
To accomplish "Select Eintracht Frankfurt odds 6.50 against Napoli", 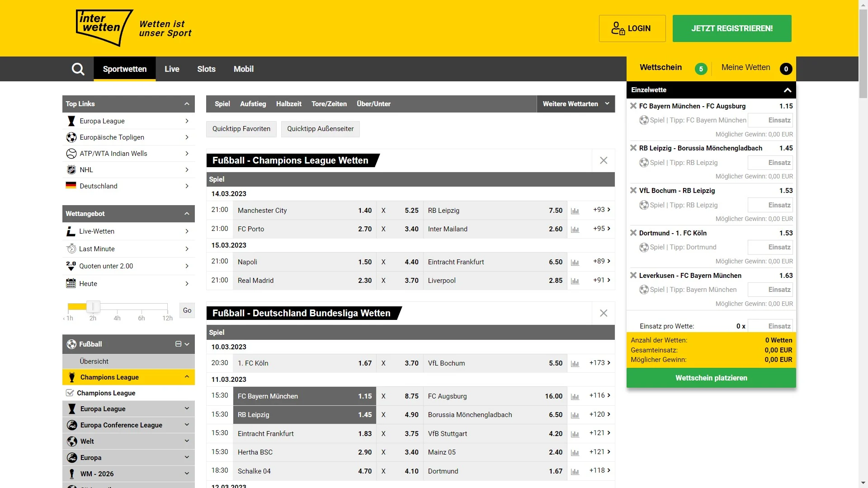I will pyautogui.click(x=495, y=262).
